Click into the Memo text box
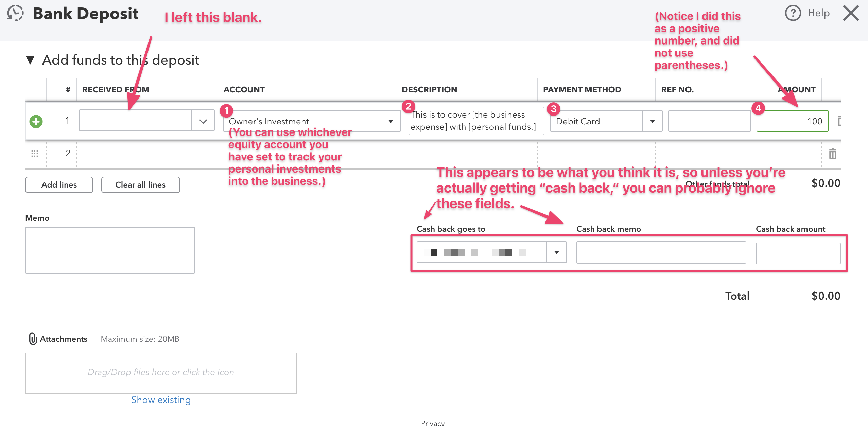Screen dimensions: 868x426 (110, 250)
